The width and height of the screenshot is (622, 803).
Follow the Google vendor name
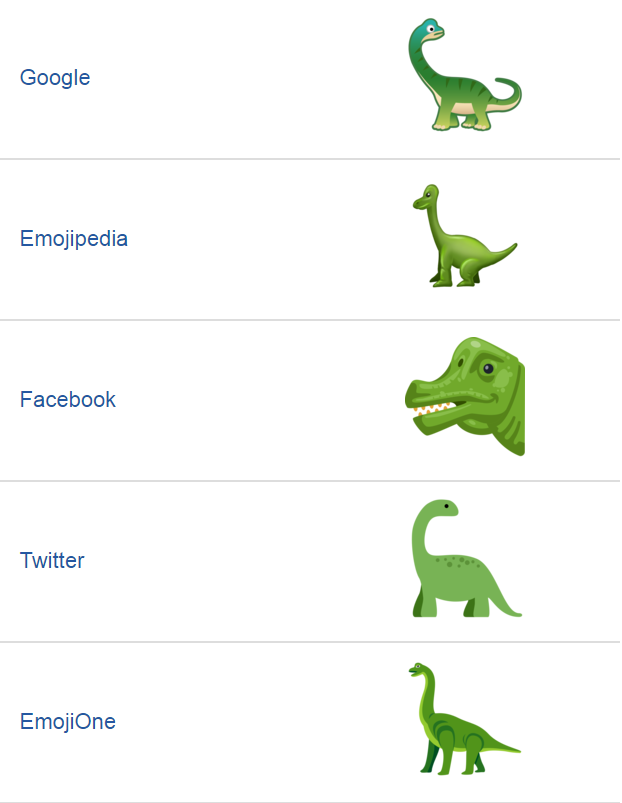[55, 78]
